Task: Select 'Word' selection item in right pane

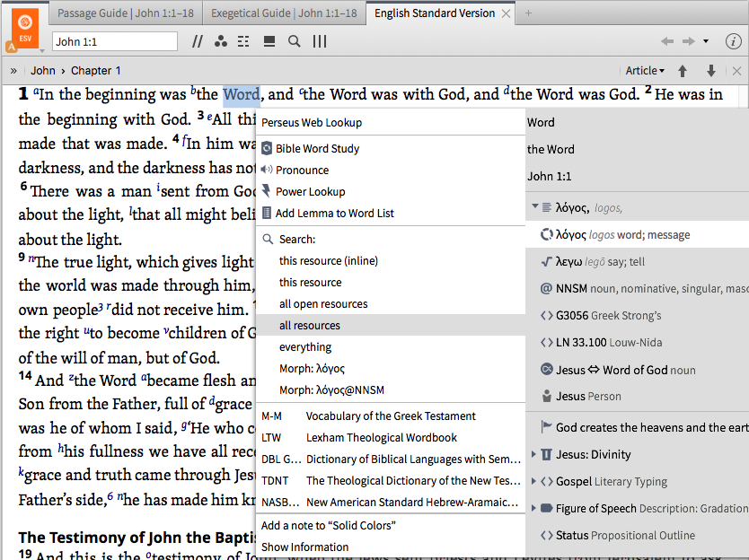Action: [x=638, y=122]
